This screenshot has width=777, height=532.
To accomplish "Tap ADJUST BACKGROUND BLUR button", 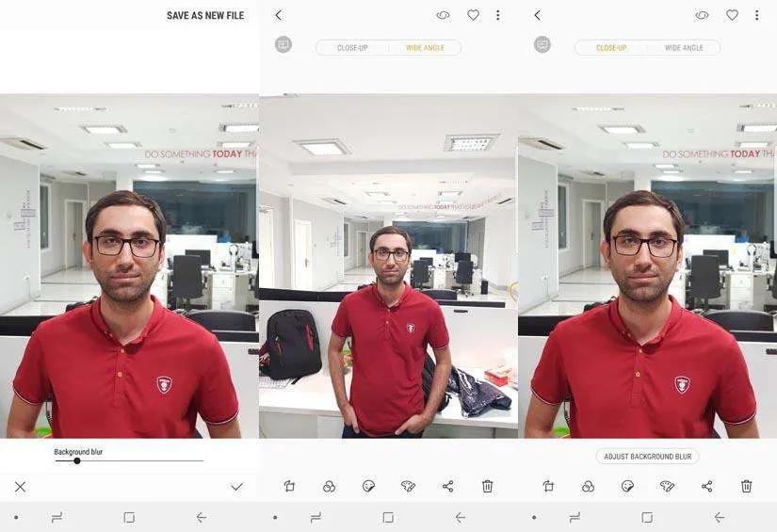I will (647, 457).
